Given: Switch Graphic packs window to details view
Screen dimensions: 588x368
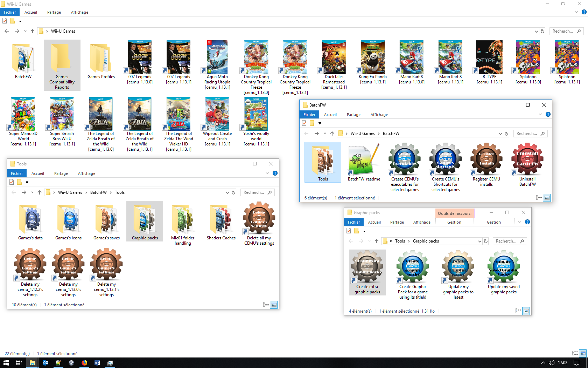Looking at the screenshot, I should [518, 311].
